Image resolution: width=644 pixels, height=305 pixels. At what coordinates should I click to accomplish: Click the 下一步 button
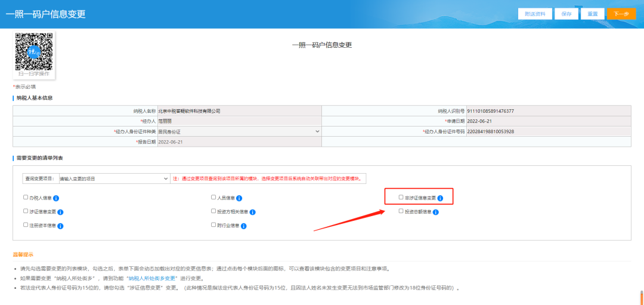pyautogui.click(x=621, y=14)
